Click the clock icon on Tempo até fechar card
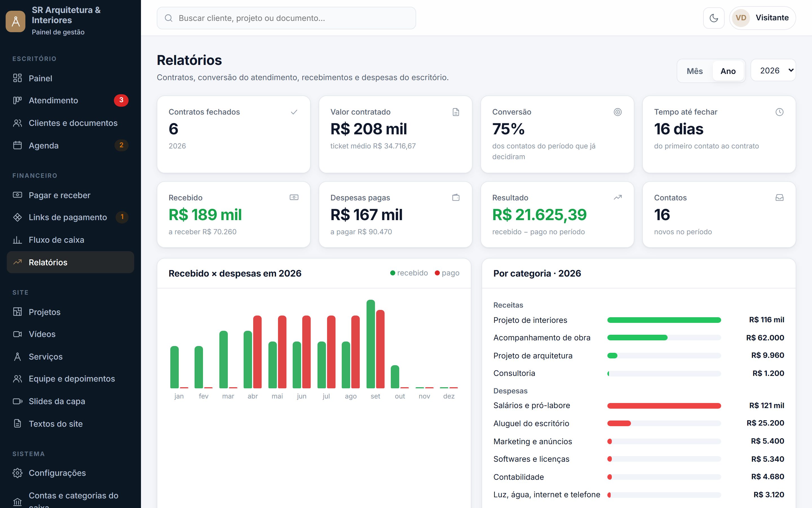 pos(779,112)
